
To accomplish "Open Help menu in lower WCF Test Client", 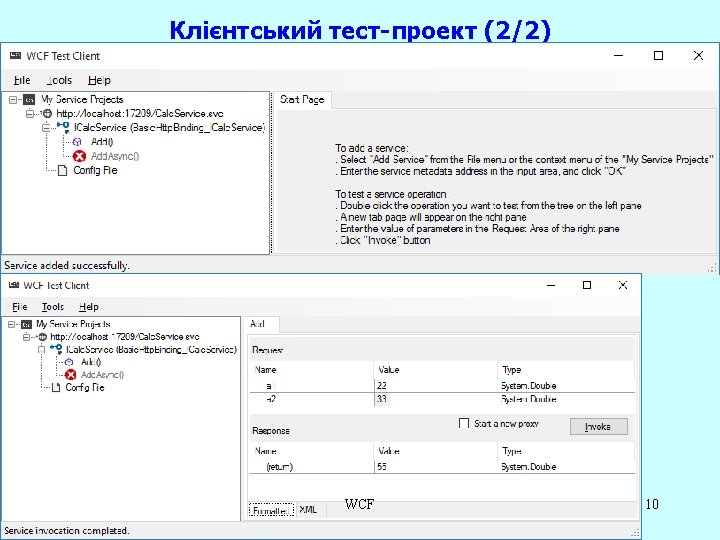I will [x=89, y=307].
